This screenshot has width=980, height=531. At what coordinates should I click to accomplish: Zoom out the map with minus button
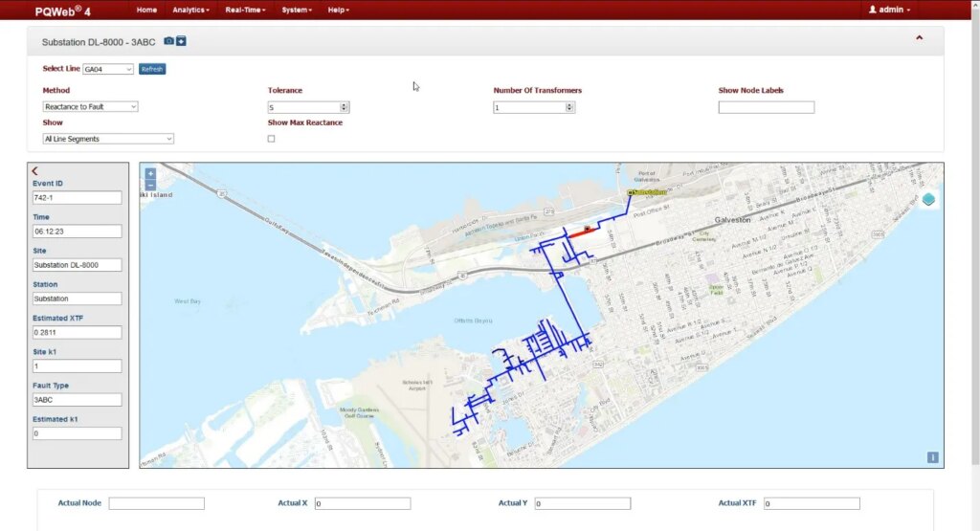pyautogui.click(x=150, y=185)
